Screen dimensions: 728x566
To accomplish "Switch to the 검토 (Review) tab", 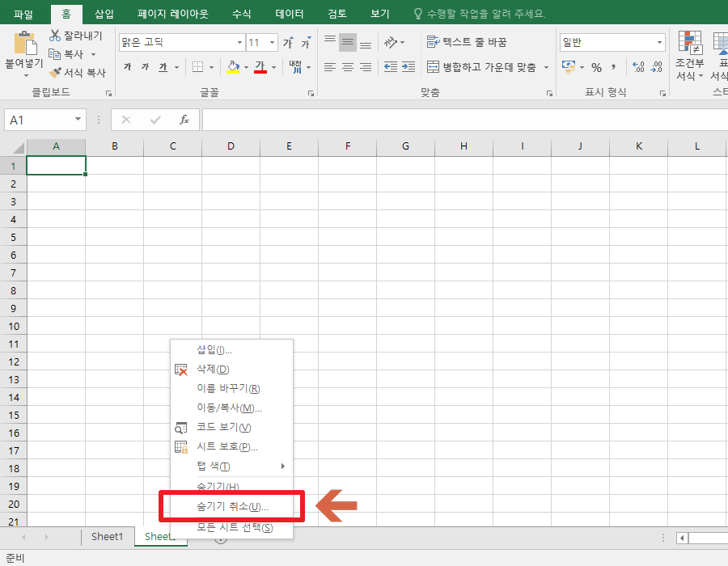I will tap(337, 14).
